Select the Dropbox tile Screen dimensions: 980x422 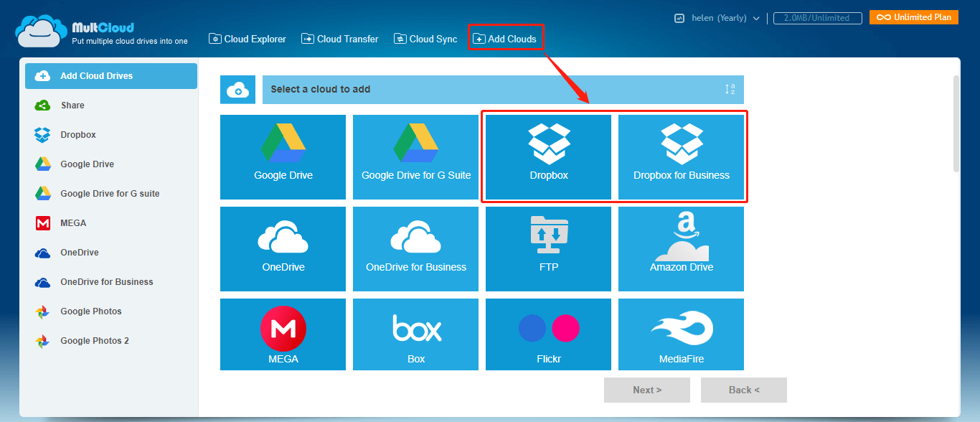pos(548,157)
